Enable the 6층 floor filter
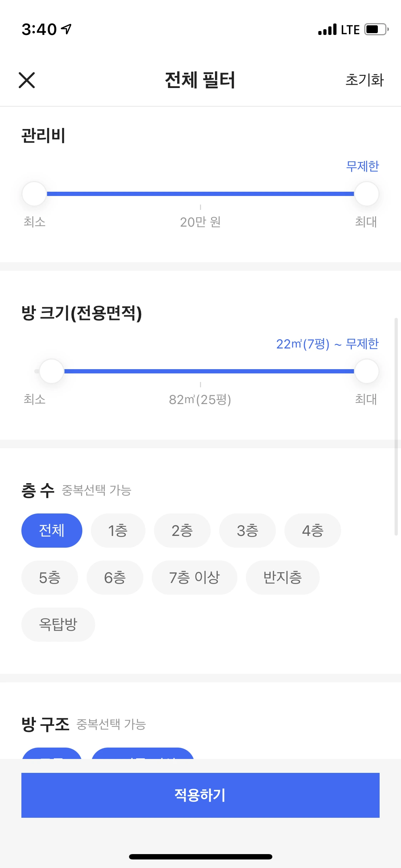 [115, 578]
